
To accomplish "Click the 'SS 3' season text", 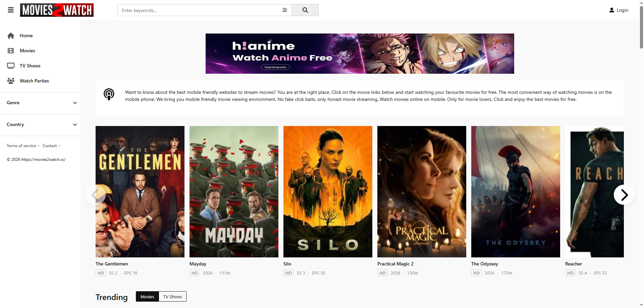I will coord(301,273).
